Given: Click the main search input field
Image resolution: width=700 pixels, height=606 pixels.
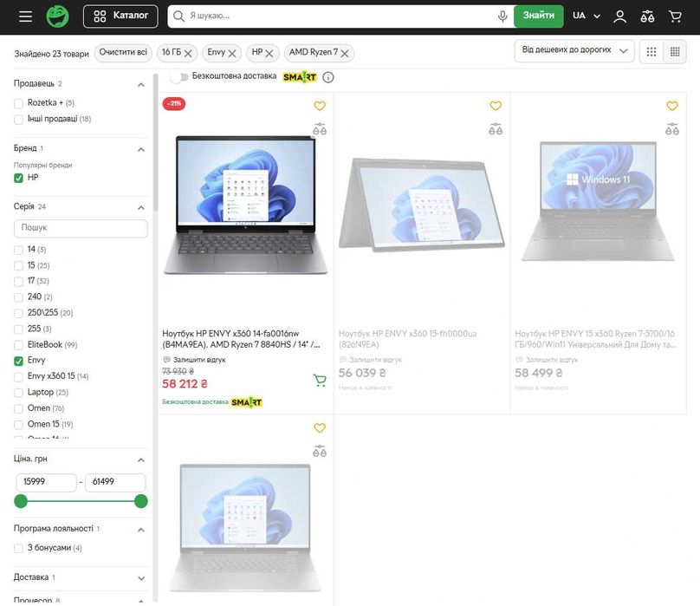Looking at the screenshot, I should [x=341, y=16].
